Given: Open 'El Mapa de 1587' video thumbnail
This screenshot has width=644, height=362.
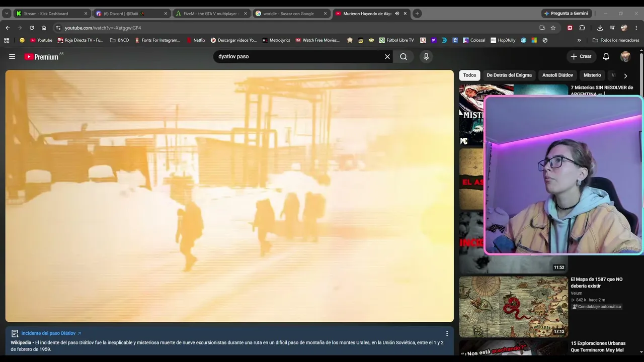Looking at the screenshot, I should click(513, 307).
